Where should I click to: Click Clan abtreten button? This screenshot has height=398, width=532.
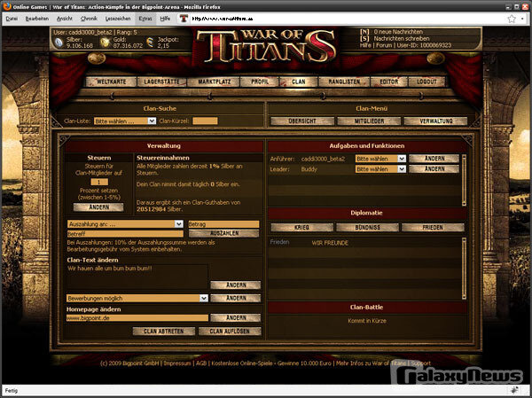[x=164, y=332]
